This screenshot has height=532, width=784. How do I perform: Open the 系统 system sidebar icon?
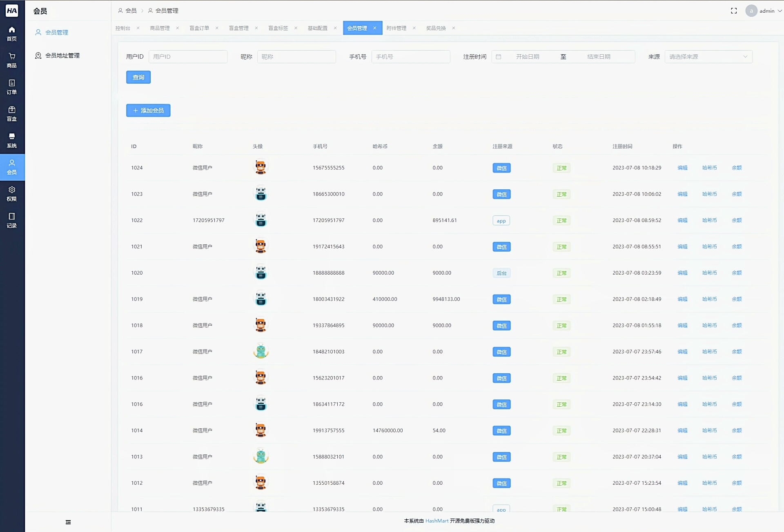(x=12, y=140)
